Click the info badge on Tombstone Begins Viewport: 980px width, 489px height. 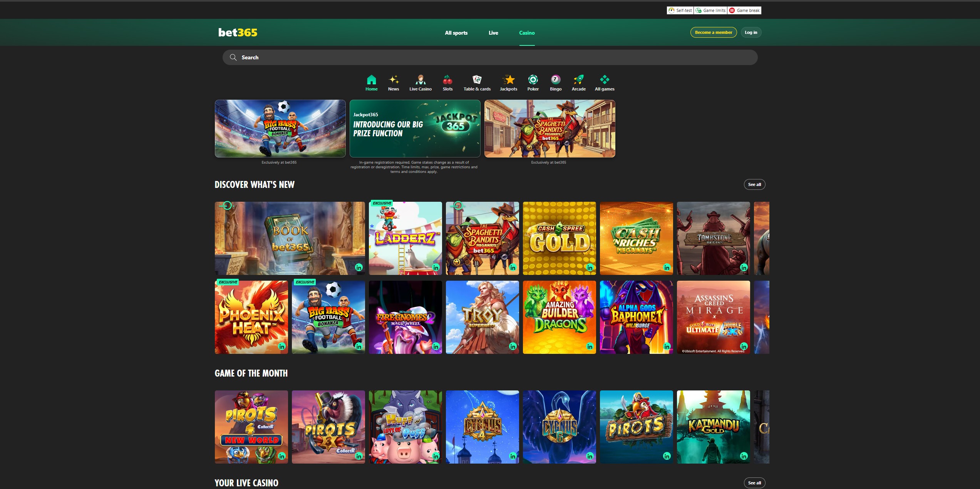(744, 267)
